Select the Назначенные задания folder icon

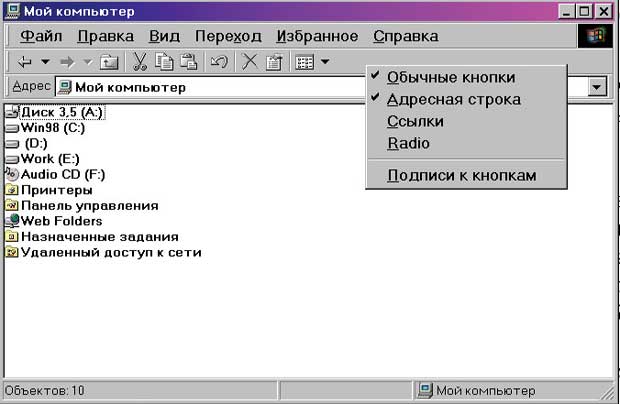coord(11,237)
